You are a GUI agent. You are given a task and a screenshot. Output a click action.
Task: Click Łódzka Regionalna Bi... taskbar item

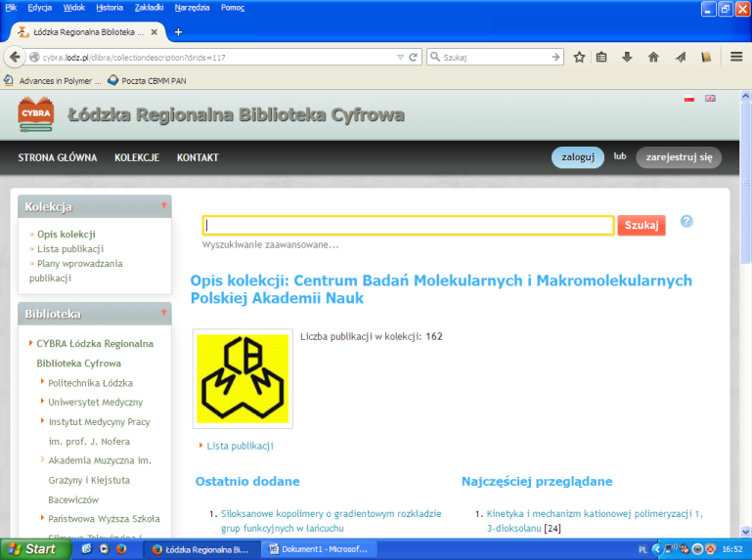[201, 549]
